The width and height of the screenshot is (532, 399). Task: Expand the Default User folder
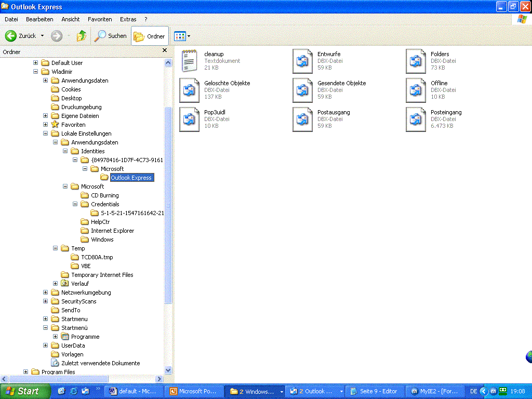36,63
